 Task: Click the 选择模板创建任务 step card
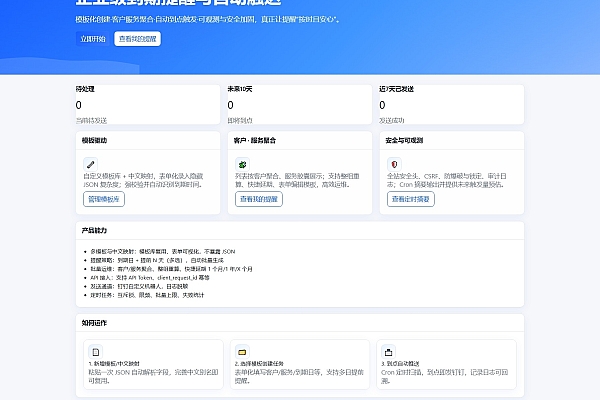point(299,364)
